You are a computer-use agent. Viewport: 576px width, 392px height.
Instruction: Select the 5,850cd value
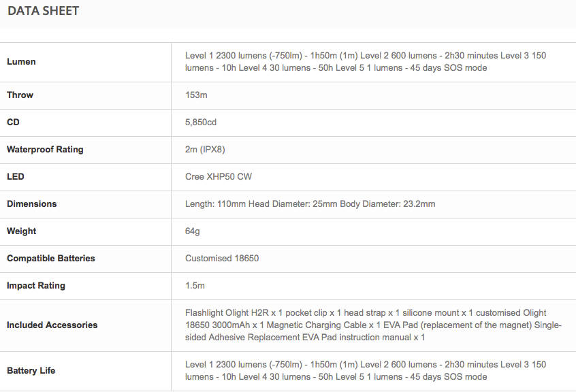tap(202, 122)
